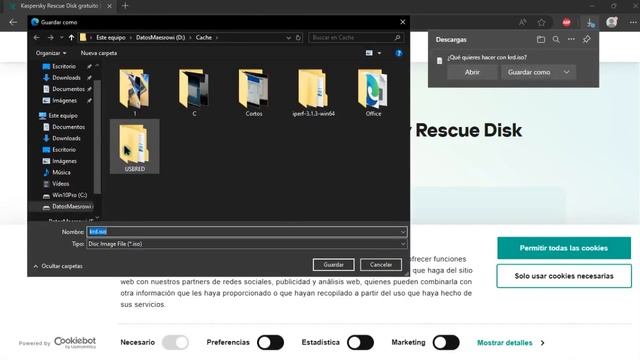Add page to favorites star icon
Screen dimensions: 640x360
pos(541,22)
